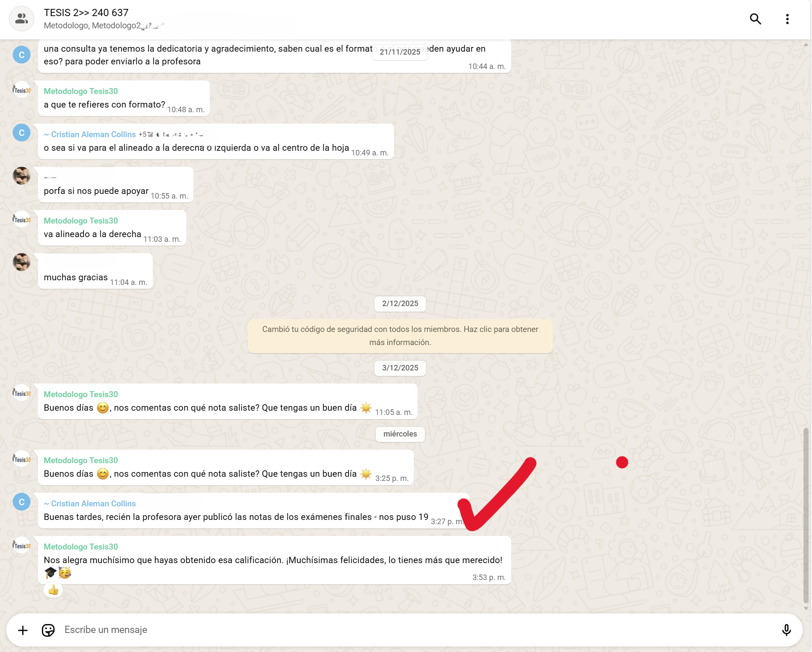Click the floating '21/11/2025' date chip
812x652 pixels.
pos(400,52)
